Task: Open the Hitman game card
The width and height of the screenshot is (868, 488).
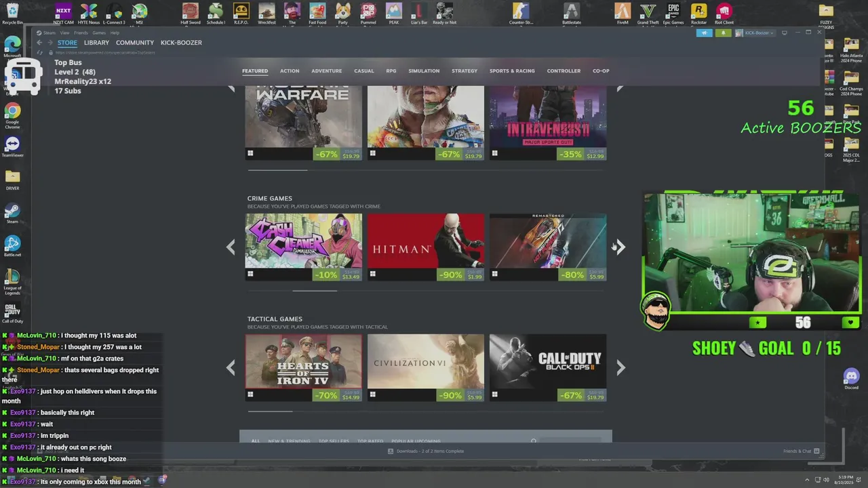Action: tap(426, 247)
